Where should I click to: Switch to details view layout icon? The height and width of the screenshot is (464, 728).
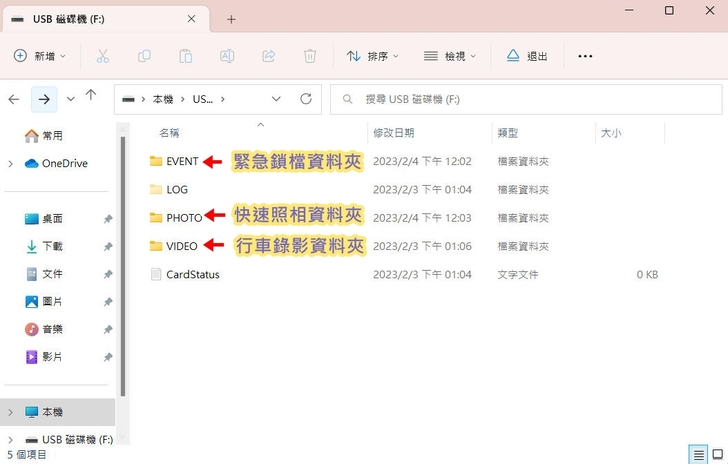pos(698,454)
